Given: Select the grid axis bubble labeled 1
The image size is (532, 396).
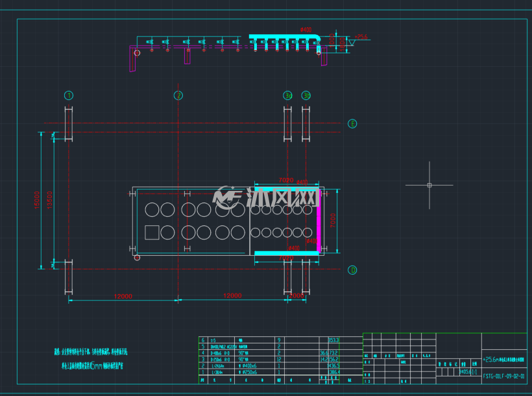Looking at the screenshot, I should click(69, 95).
